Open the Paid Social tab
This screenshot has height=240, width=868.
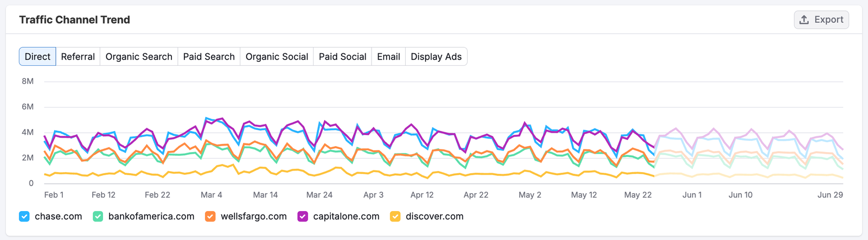tap(342, 56)
